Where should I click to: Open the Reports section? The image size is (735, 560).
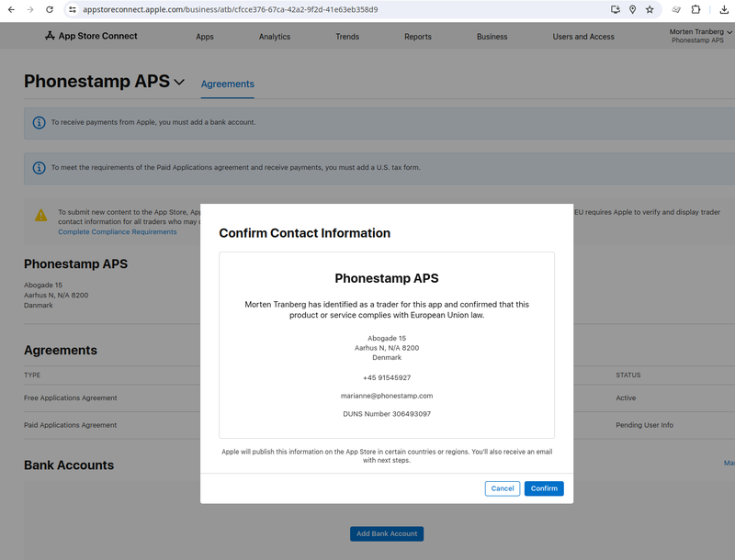(x=418, y=37)
